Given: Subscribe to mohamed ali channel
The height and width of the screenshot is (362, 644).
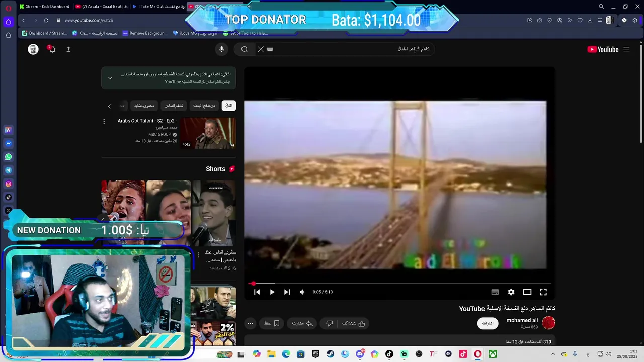Looking at the screenshot, I should pyautogui.click(x=488, y=323).
